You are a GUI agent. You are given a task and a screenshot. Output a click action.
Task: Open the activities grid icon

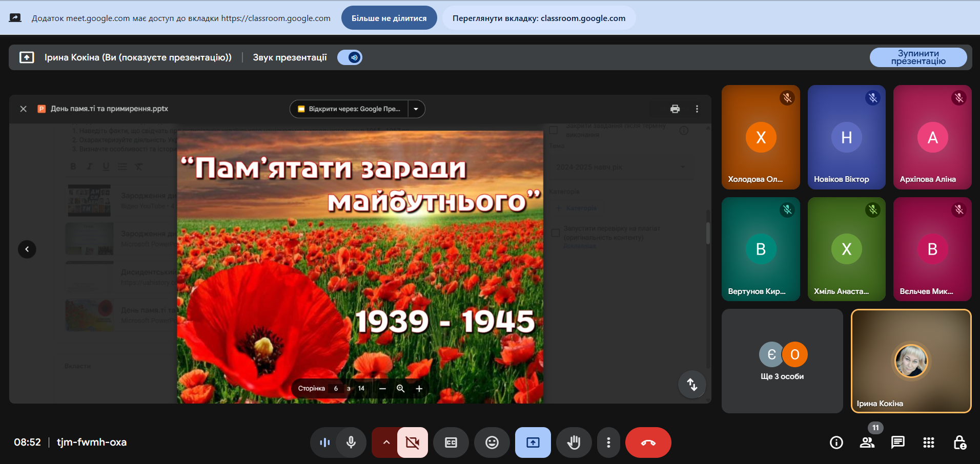[928, 442]
